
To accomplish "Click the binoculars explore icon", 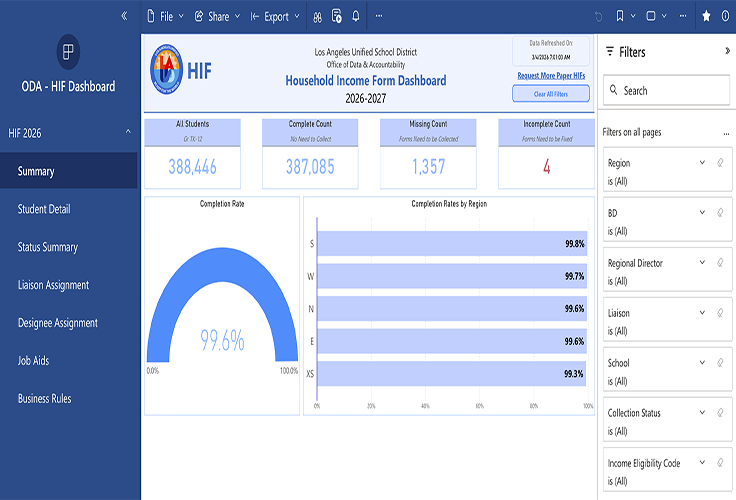I will point(318,17).
